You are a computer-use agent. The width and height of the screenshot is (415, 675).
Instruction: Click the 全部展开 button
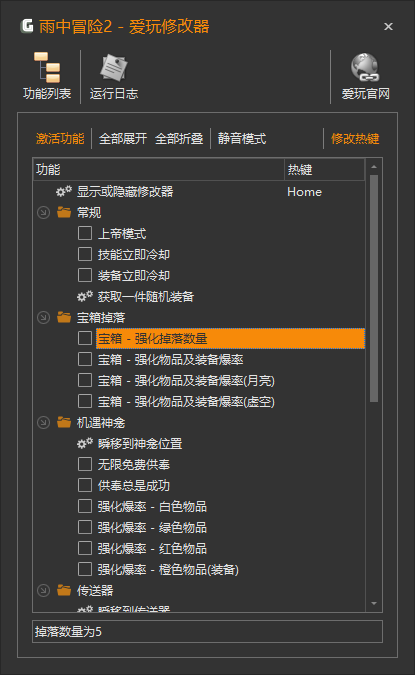[123, 139]
